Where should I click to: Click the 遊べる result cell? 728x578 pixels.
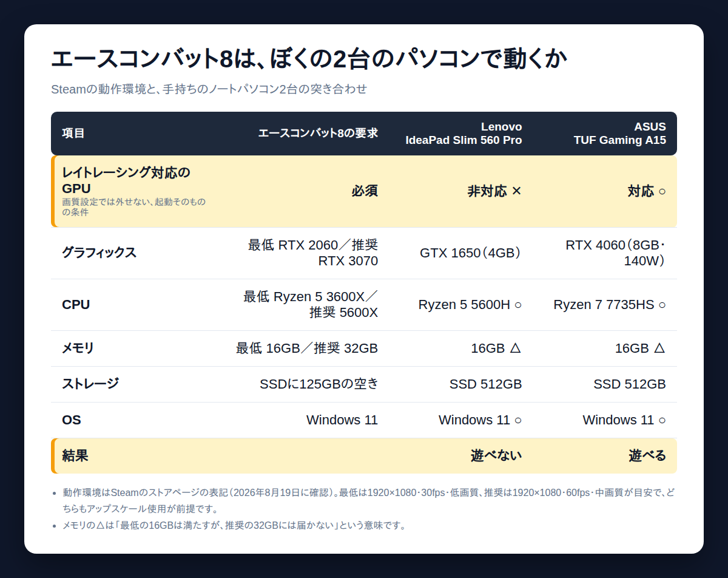pos(647,456)
